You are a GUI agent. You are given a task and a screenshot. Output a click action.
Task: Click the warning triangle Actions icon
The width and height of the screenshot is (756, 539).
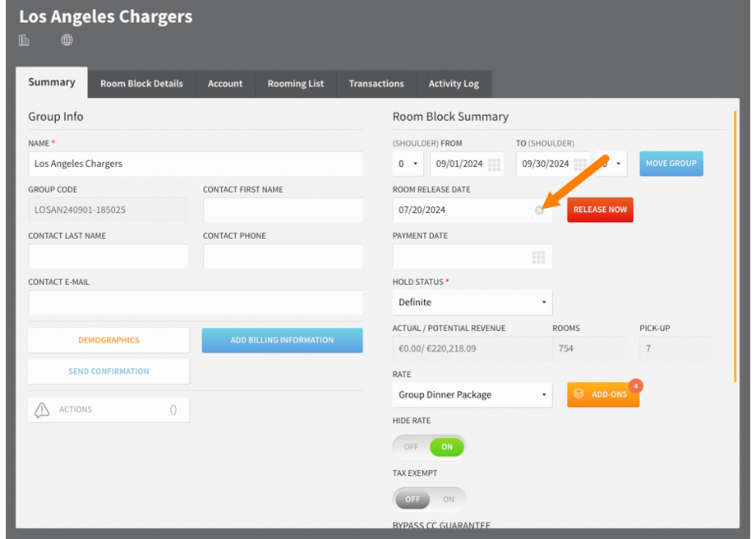coord(42,410)
